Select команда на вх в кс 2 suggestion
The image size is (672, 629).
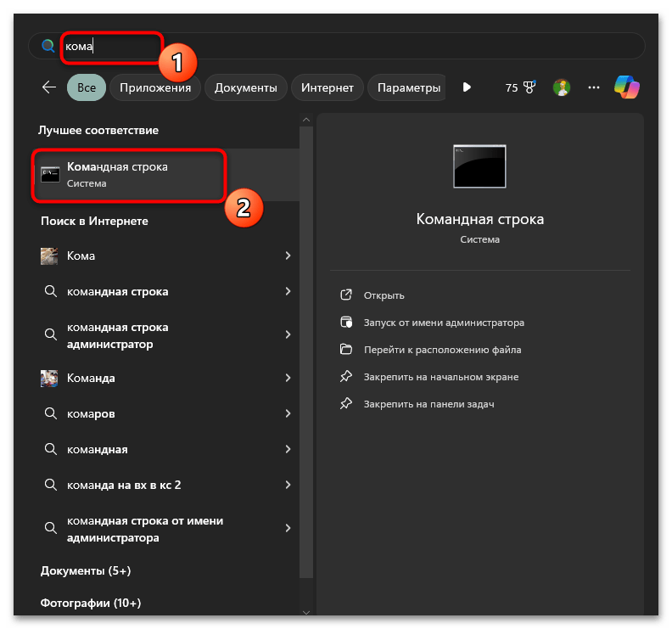(165, 485)
